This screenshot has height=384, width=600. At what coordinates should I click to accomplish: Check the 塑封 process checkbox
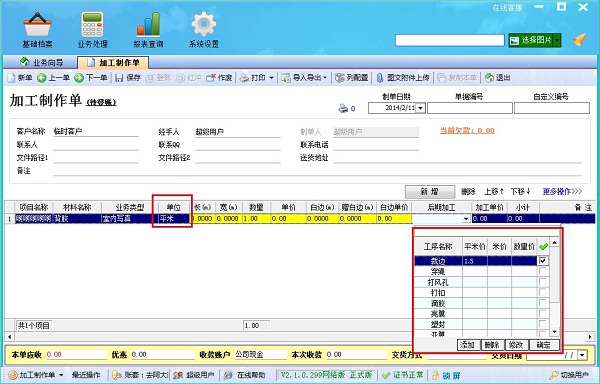(543, 324)
